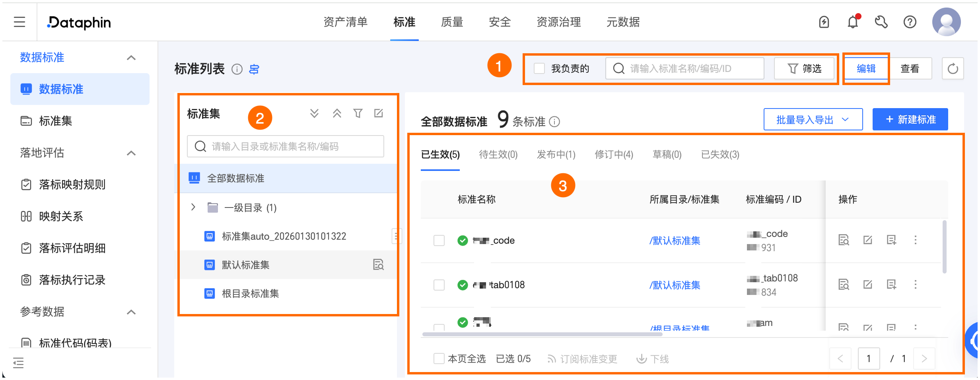The image size is (980, 380).
Task: Switch to the 质量 top tab
Action: pos(452,22)
